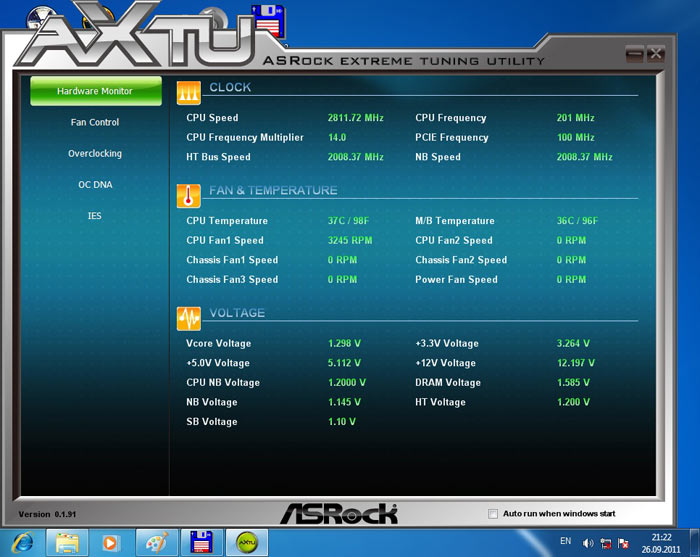Open the Hardware Monitor tab

tap(96, 91)
